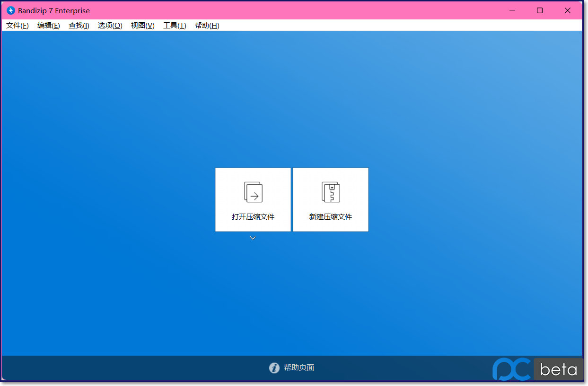
Task: Expand the recent files chevron below 打开压缩文件
Action: click(253, 238)
